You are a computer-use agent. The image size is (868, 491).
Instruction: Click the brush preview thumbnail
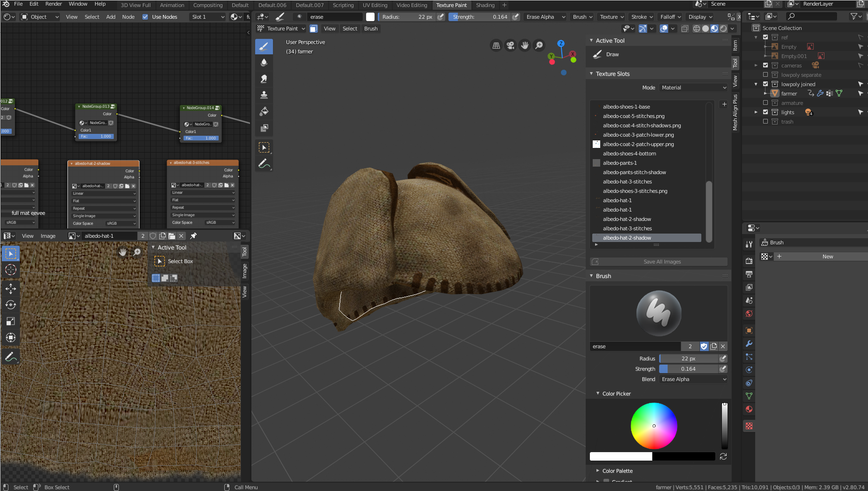659,313
